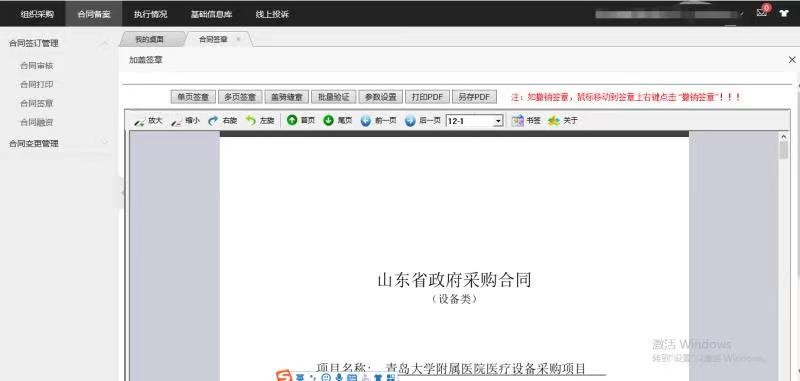Image resolution: width=800 pixels, height=381 pixels.
Task: Open the 线上投诉 top menu
Action: click(x=272, y=14)
